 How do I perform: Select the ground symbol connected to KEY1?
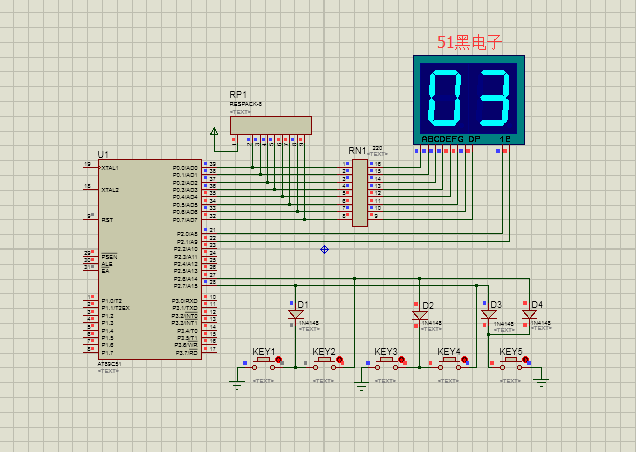click(237, 385)
